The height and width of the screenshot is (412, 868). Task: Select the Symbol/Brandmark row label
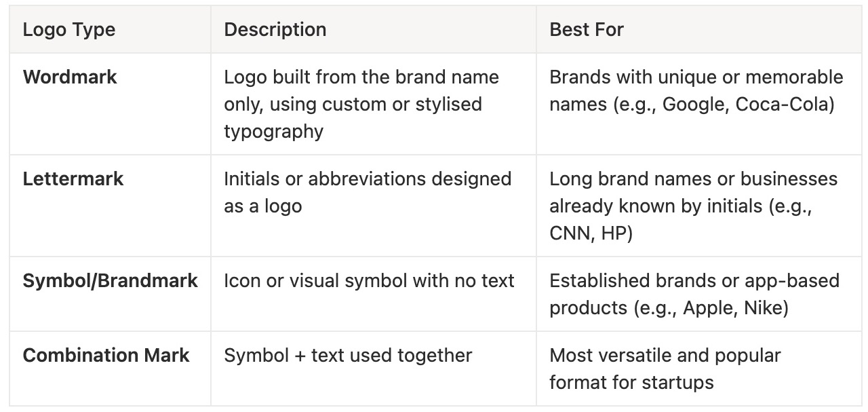(x=111, y=281)
